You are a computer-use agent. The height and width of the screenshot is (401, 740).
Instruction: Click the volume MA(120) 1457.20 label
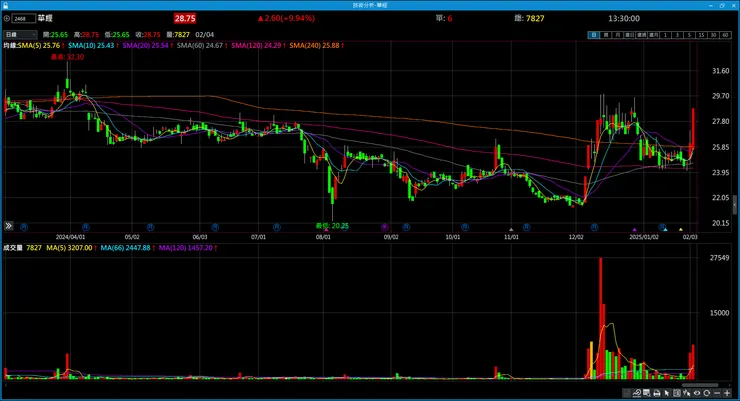click(185, 248)
